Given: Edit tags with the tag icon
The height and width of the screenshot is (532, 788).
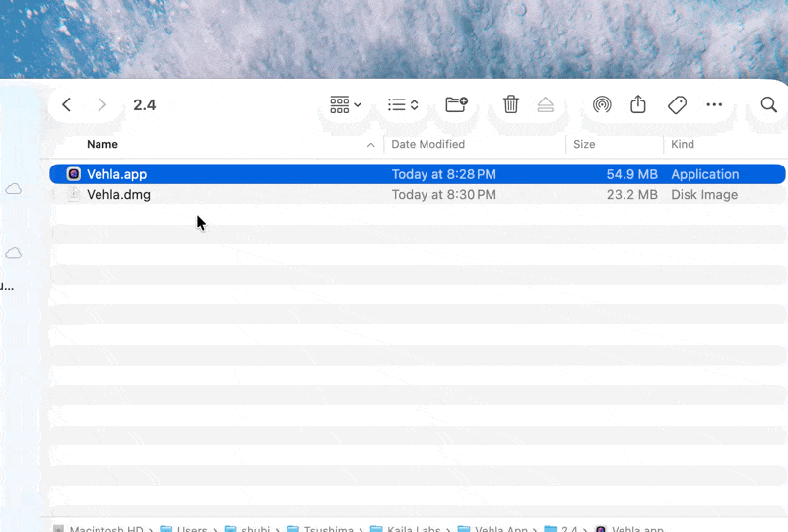Looking at the screenshot, I should pos(677,104).
